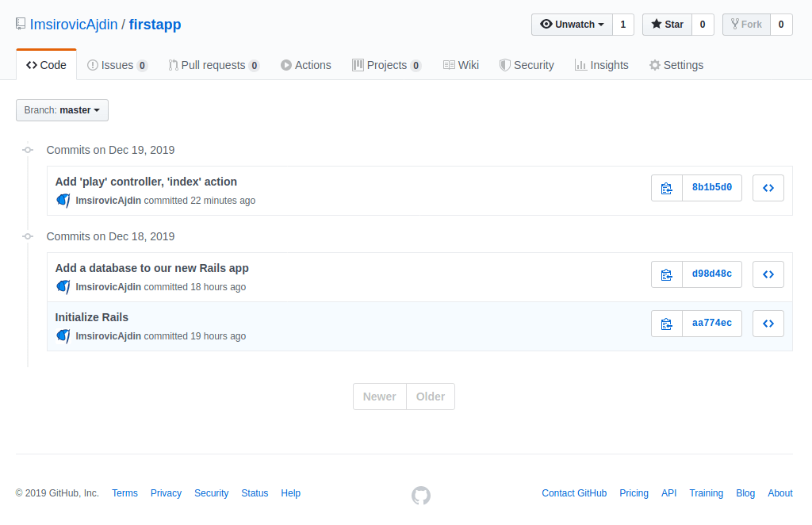Screen dimensions: 812x525
Task: Open the Unwatch notifications dropdown
Action: point(572,25)
